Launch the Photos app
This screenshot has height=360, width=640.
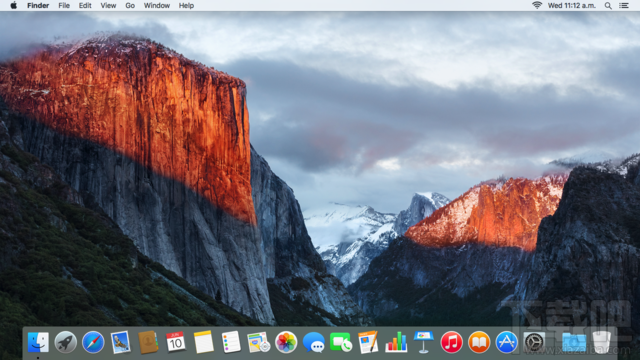286,342
